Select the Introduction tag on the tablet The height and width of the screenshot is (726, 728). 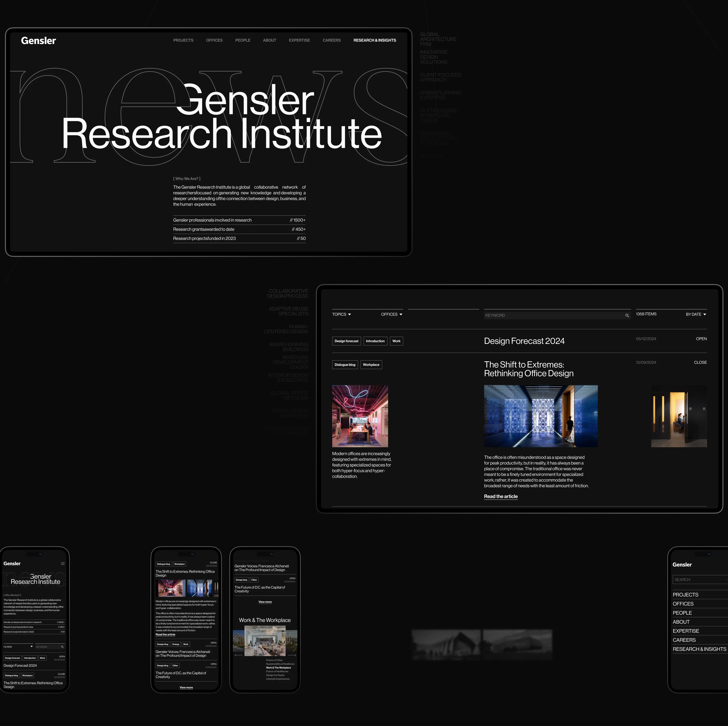pos(375,341)
